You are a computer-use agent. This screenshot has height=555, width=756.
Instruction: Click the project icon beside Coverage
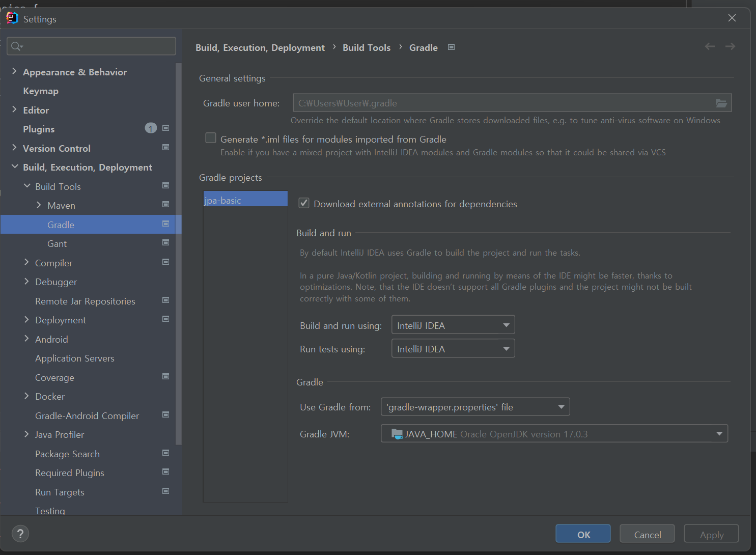pos(165,376)
